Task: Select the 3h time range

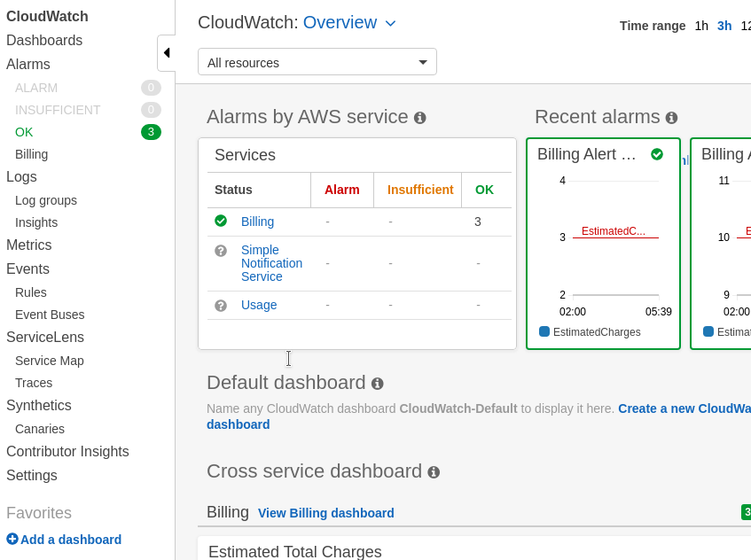Action: (724, 26)
